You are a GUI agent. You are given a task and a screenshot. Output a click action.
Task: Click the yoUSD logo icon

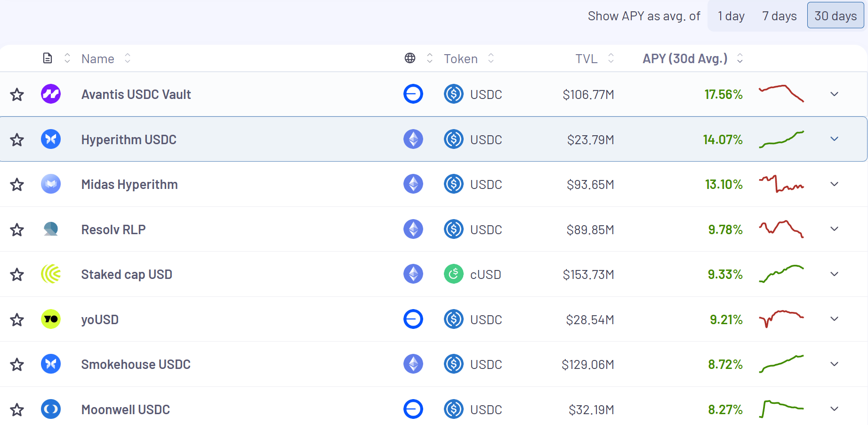(51, 319)
